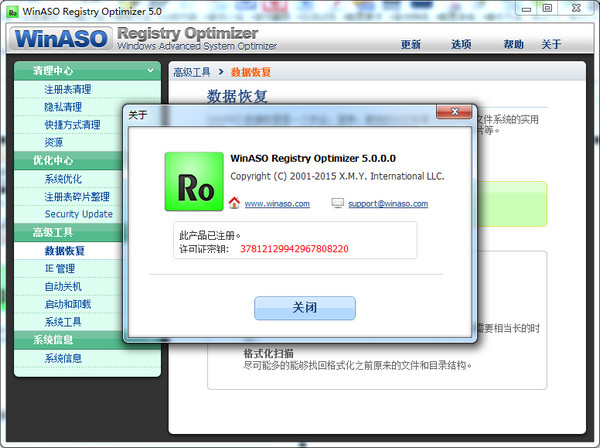
Task: Click the 清理中心 section header
Action: 87,71
